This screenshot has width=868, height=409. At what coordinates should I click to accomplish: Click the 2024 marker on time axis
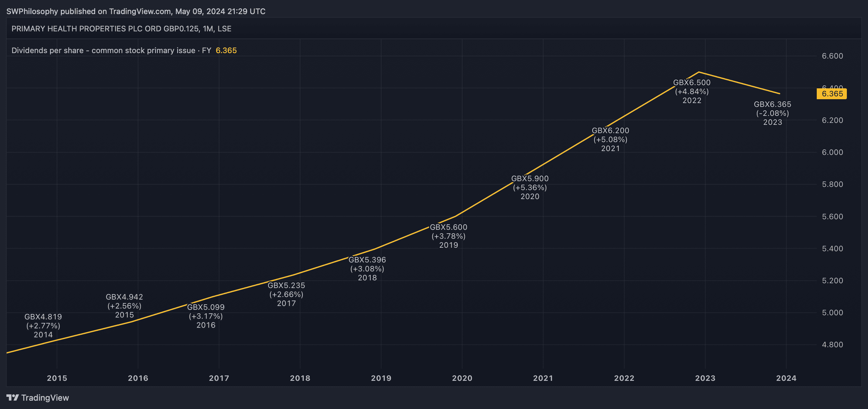point(786,378)
